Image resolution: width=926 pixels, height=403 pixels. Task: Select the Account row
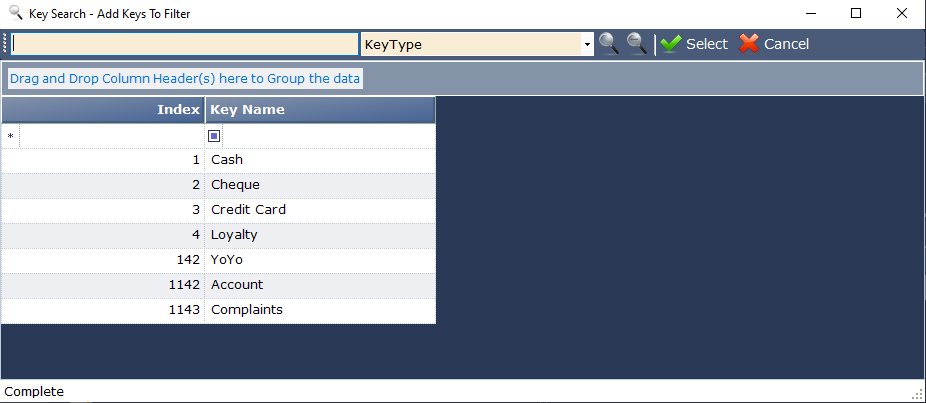219,285
